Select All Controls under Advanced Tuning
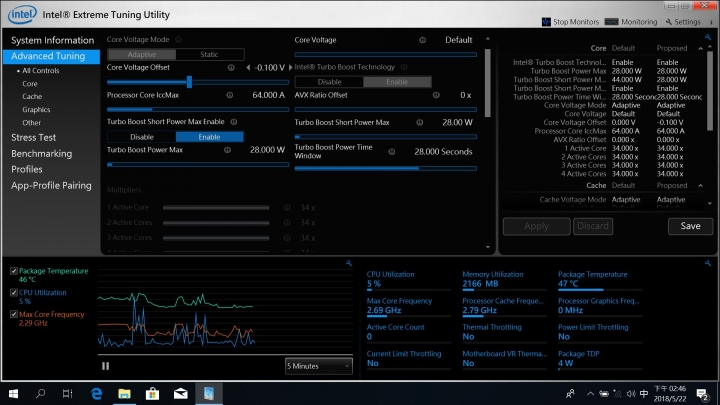The image size is (720, 405). [40, 71]
